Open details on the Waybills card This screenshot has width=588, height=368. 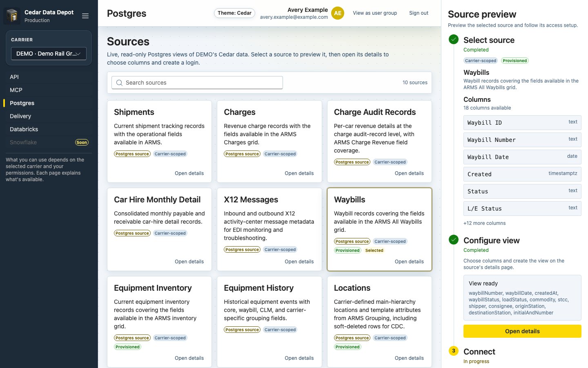tap(409, 262)
